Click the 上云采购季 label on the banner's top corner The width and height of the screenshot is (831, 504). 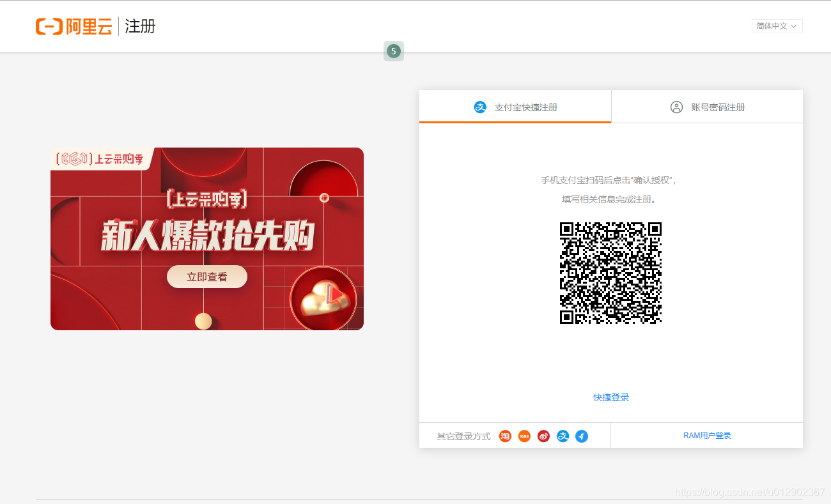click(102, 159)
